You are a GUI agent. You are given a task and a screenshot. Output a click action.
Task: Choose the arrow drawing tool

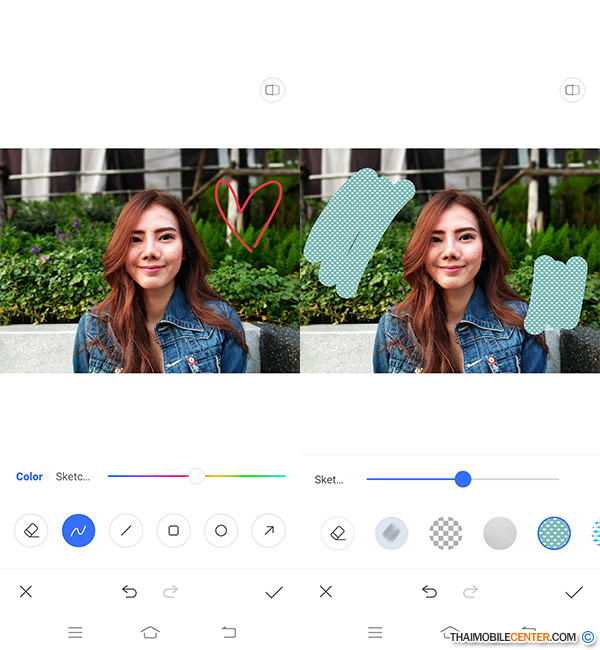click(x=269, y=531)
